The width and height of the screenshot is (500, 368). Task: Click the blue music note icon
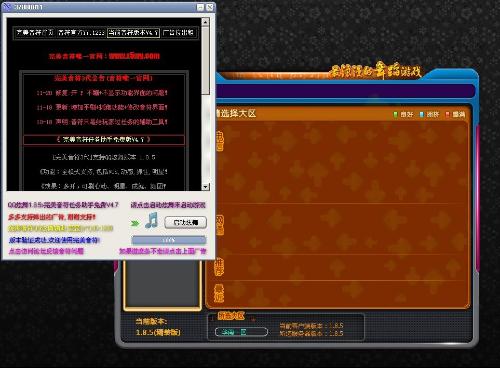coord(152,220)
